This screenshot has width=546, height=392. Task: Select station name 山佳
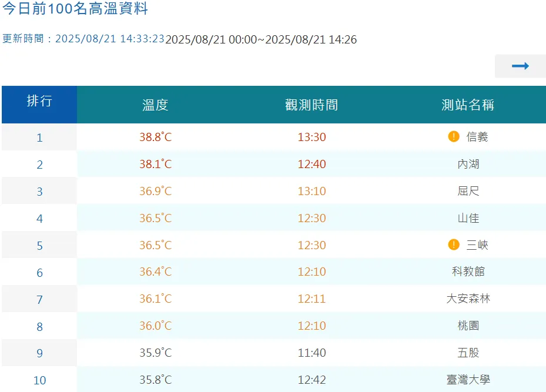click(468, 218)
